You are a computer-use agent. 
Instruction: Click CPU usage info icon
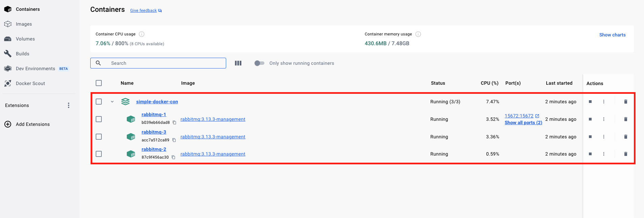[142, 34]
